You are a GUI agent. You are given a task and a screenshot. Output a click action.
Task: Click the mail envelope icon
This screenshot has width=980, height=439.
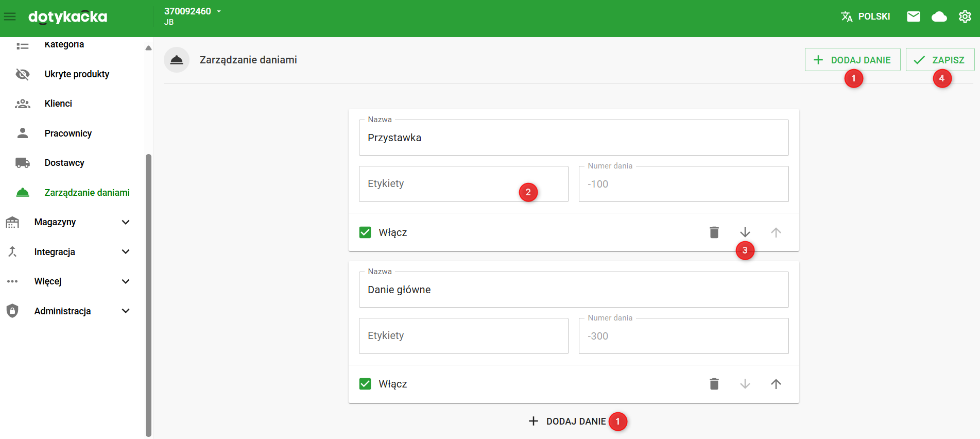tap(913, 16)
